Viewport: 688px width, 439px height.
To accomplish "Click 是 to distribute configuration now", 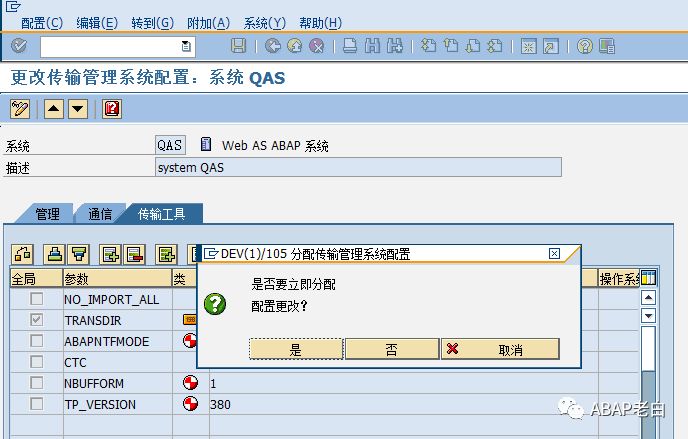I will pyautogui.click(x=296, y=349).
